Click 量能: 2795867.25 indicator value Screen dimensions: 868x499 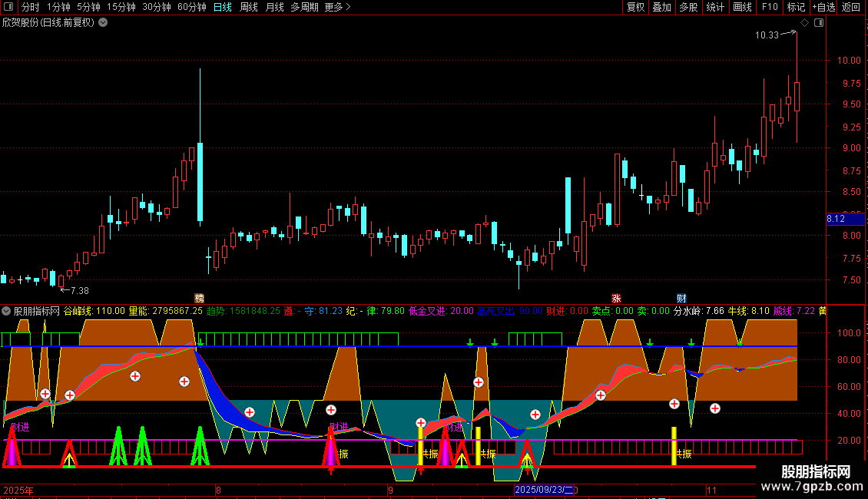click(165, 311)
